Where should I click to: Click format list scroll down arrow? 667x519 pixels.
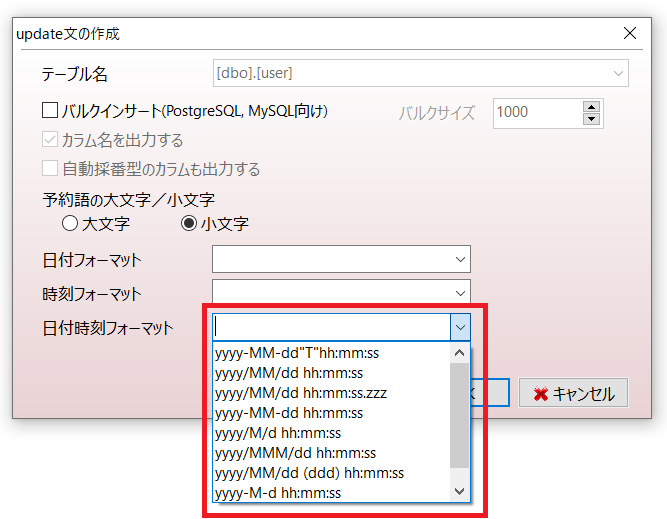click(x=459, y=491)
